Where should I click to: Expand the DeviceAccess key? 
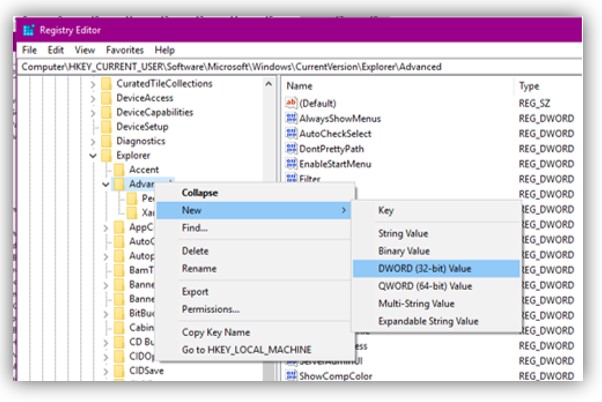tap(93, 99)
